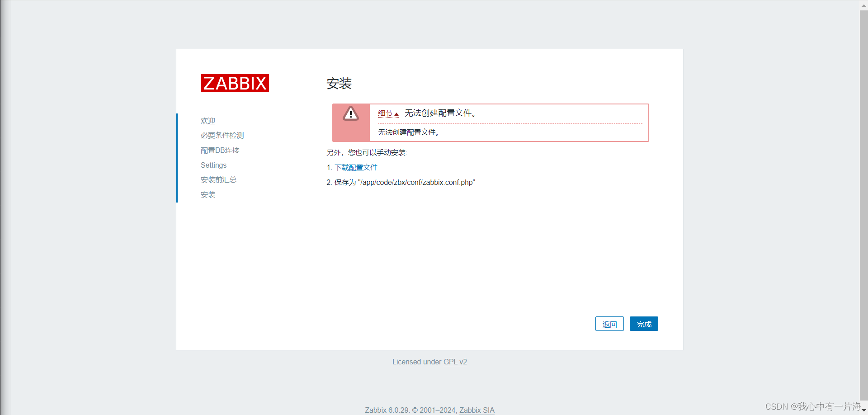Click the 返回 back button
868x415 pixels.
tap(609, 324)
